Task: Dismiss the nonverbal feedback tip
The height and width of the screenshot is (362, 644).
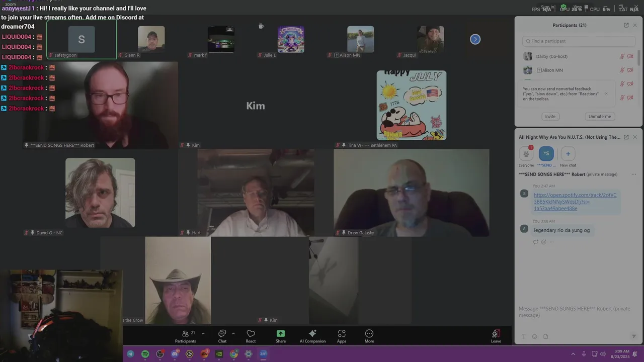Action: tap(606, 94)
